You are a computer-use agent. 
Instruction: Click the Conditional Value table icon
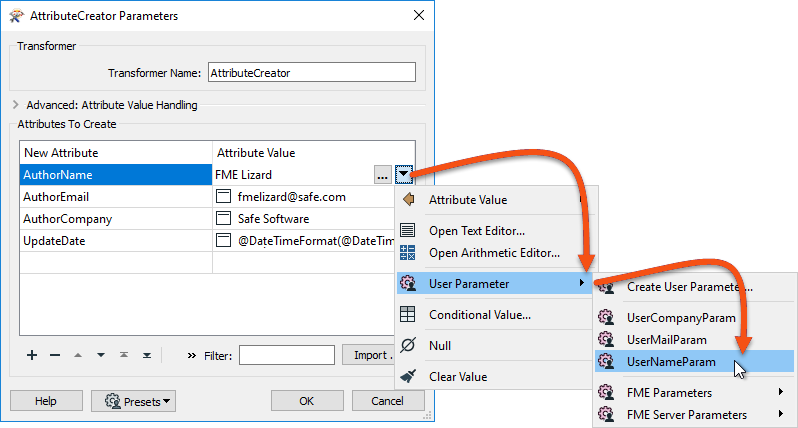click(x=407, y=314)
